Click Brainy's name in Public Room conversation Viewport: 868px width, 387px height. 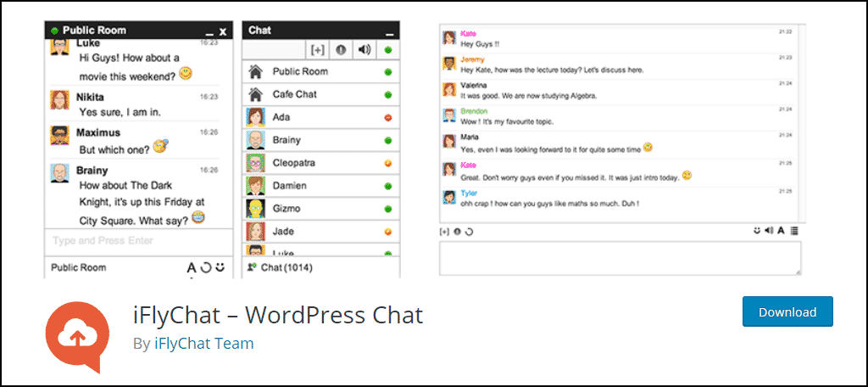[x=92, y=171]
